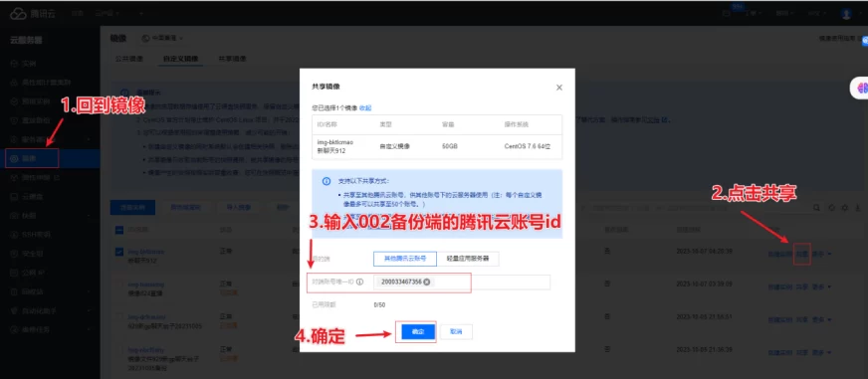Open table settings gear icon
The image size is (868, 379).
[x=845, y=208]
